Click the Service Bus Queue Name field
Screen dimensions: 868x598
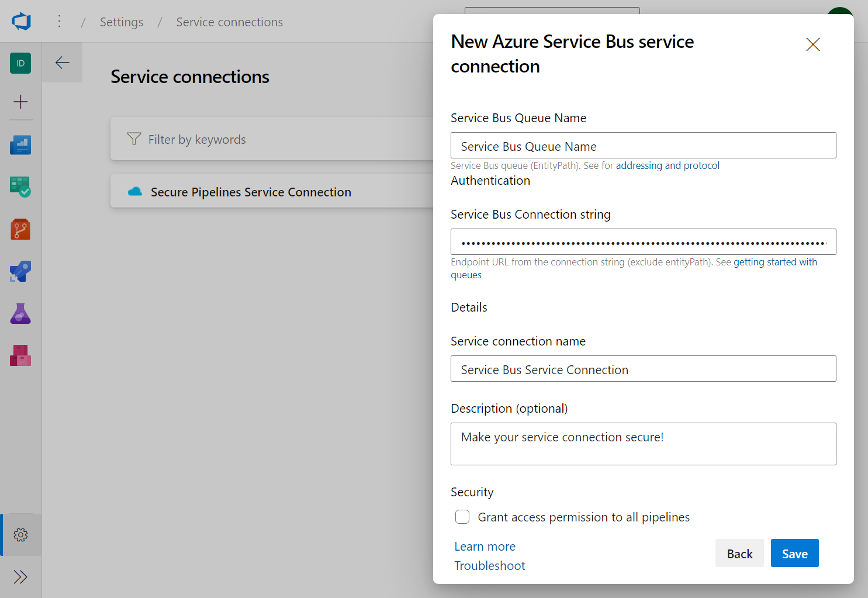click(x=643, y=146)
